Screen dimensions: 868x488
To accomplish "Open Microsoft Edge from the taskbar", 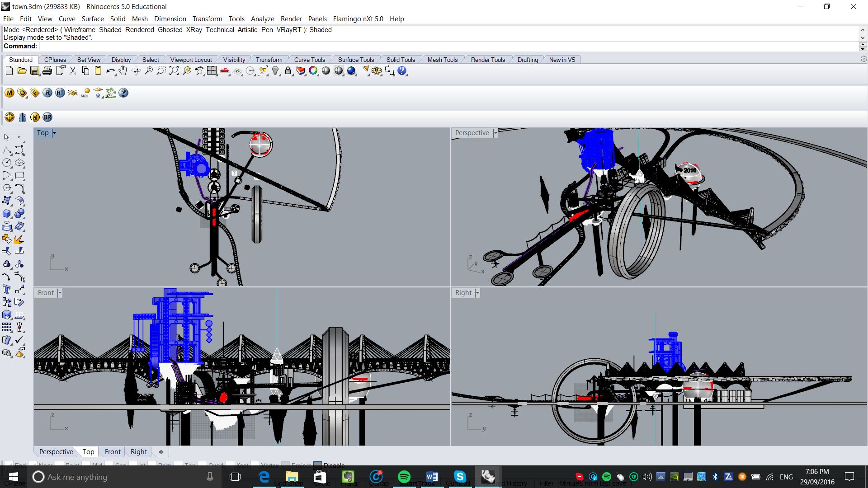I will click(x=264, y=477).
